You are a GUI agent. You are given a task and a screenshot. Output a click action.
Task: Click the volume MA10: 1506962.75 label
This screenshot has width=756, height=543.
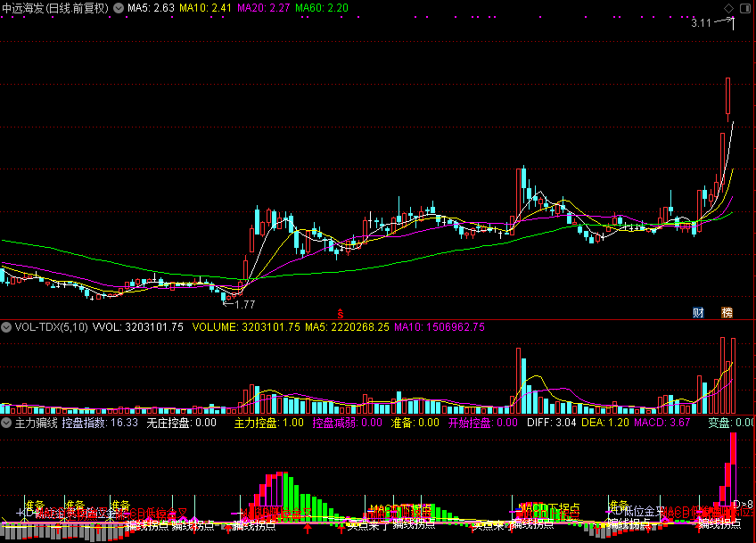pyautogui.click(x=440, y=327)
